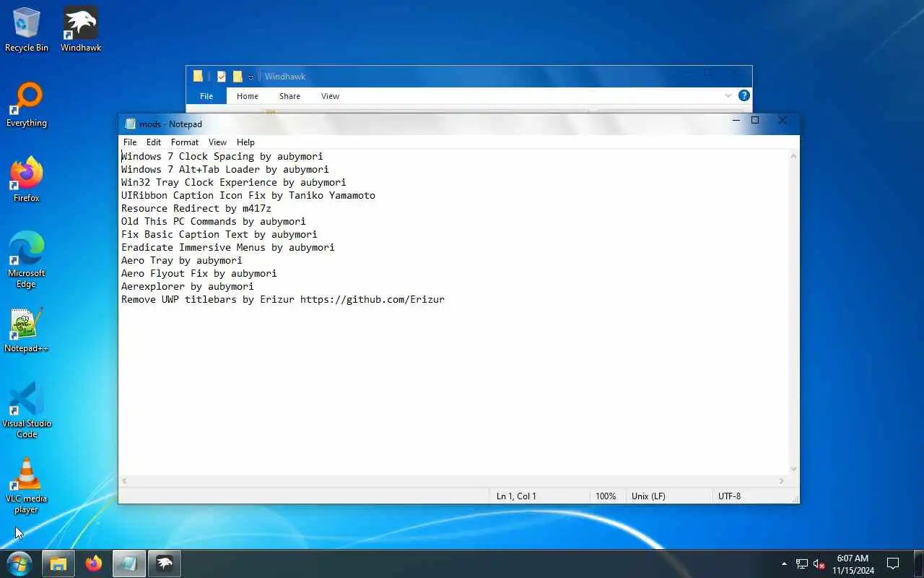
Task: Click the 'Resource Redirect by m417z' line
Action: [196, 208]
